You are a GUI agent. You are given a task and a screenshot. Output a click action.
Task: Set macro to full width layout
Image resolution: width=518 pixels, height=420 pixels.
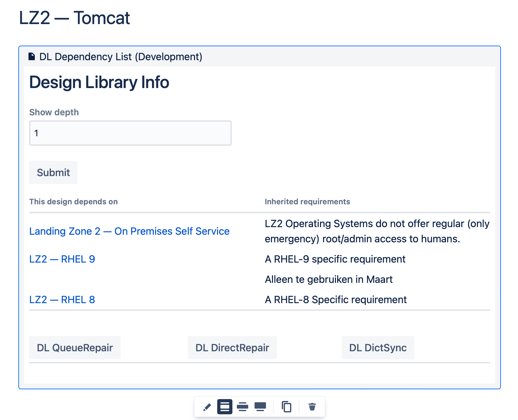coord(260,407)
